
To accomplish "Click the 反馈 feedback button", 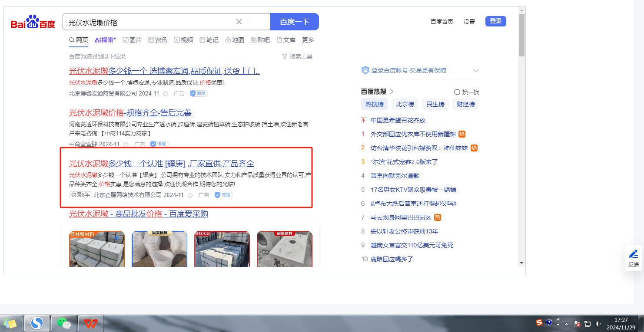I will (634, 259).
